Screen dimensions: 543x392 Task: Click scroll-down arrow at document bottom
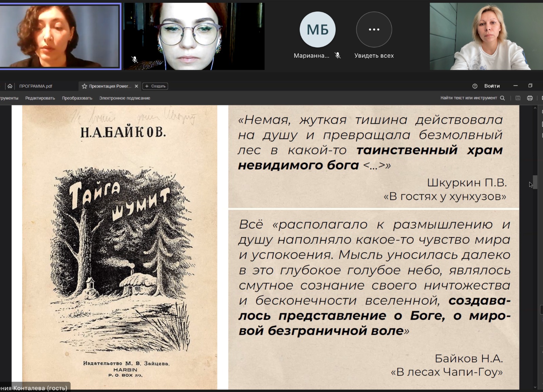point(535,387)
